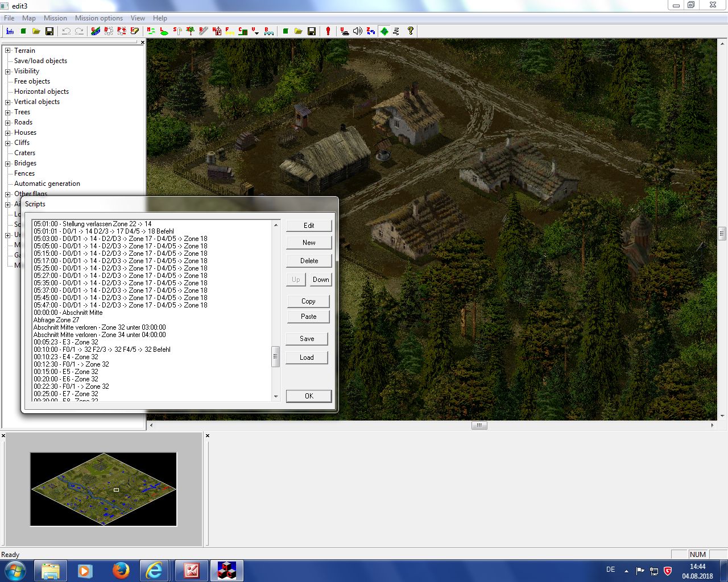Open Firefox from the taskbar
Image resolution: width=728 pixels, height=582 pixels.
pos(121,571)
